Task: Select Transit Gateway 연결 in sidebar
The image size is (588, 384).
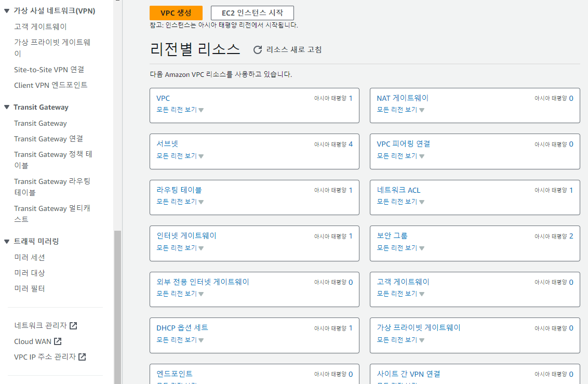Action: coord(48,139)
